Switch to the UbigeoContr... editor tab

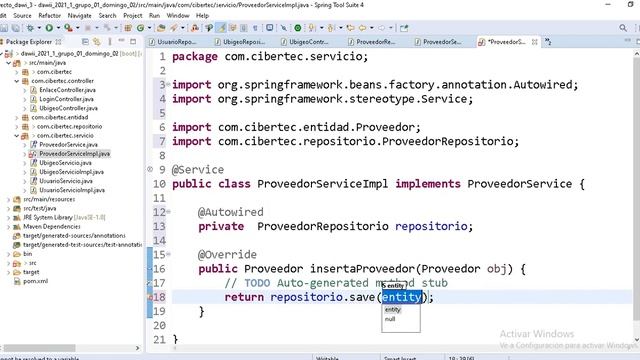pos(308,42)
